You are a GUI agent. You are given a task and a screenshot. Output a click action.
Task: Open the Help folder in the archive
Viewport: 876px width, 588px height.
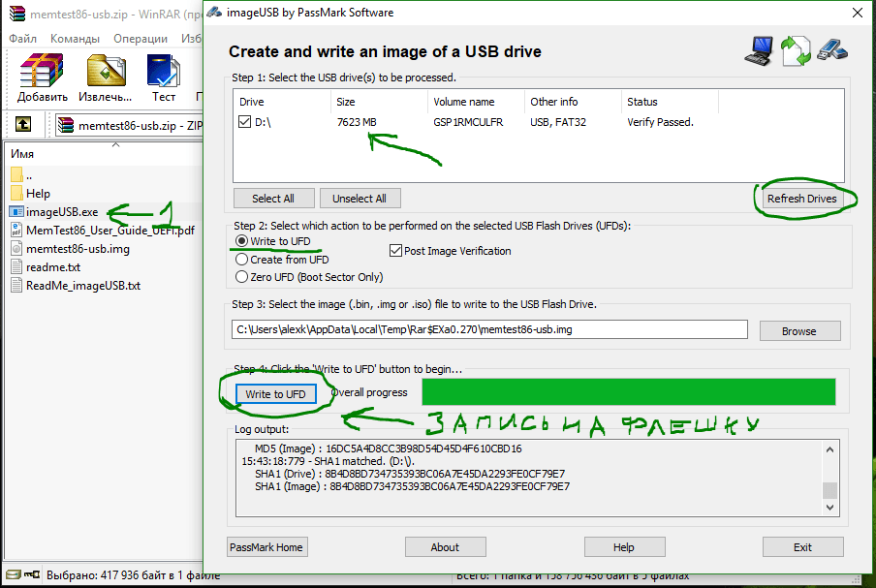point(38,194)
